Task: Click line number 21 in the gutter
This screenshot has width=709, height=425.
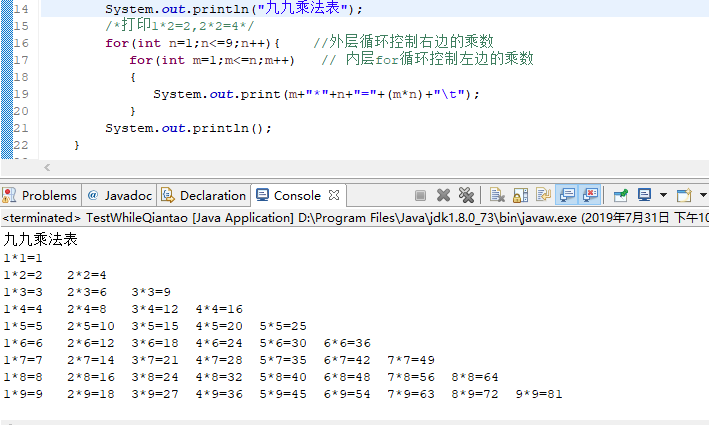Action: [x=21, y=128]
